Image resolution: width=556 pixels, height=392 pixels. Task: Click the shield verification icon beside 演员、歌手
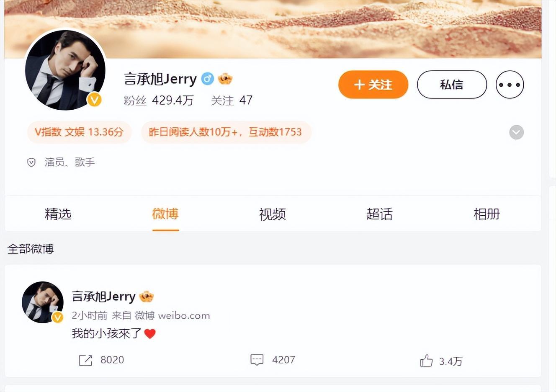(x=31, y=162)
